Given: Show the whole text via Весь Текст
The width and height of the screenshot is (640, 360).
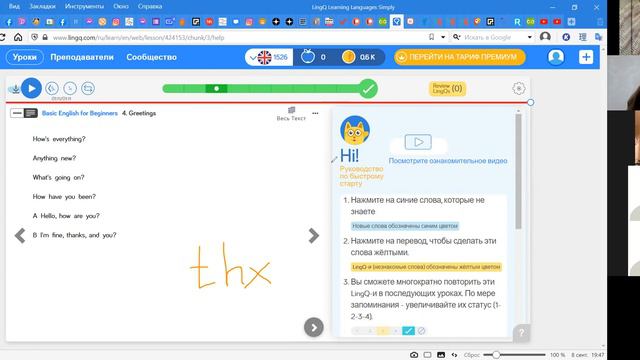Looking at the screenshot, I should (291, 114).
